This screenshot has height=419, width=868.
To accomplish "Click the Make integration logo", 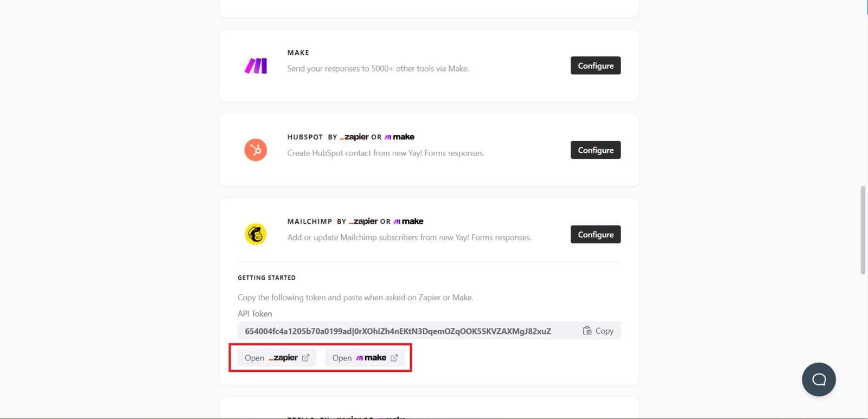I will click(x=256, y=66).
